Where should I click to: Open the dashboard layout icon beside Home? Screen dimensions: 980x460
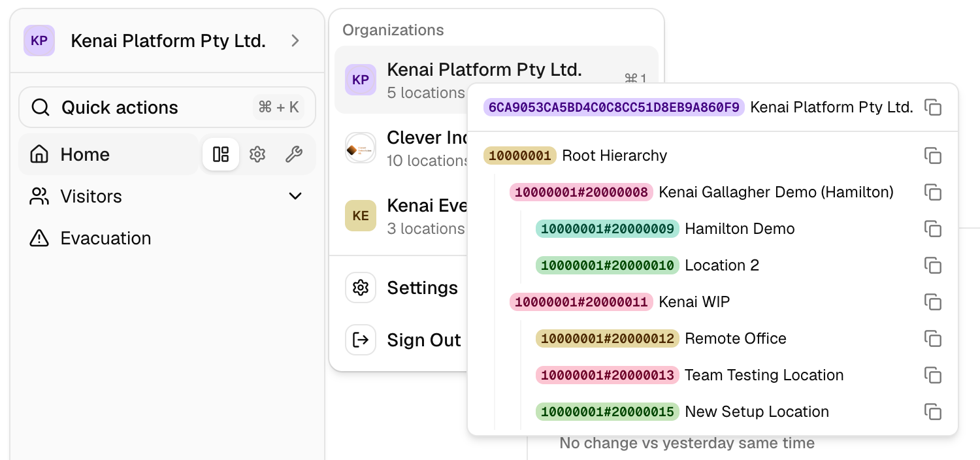[x=221, y=155]
